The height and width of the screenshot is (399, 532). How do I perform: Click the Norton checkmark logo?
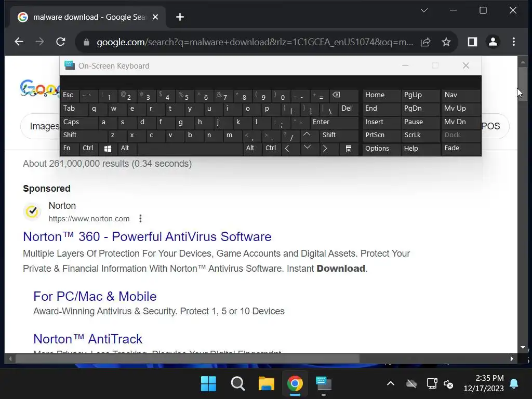coord(32,212)
